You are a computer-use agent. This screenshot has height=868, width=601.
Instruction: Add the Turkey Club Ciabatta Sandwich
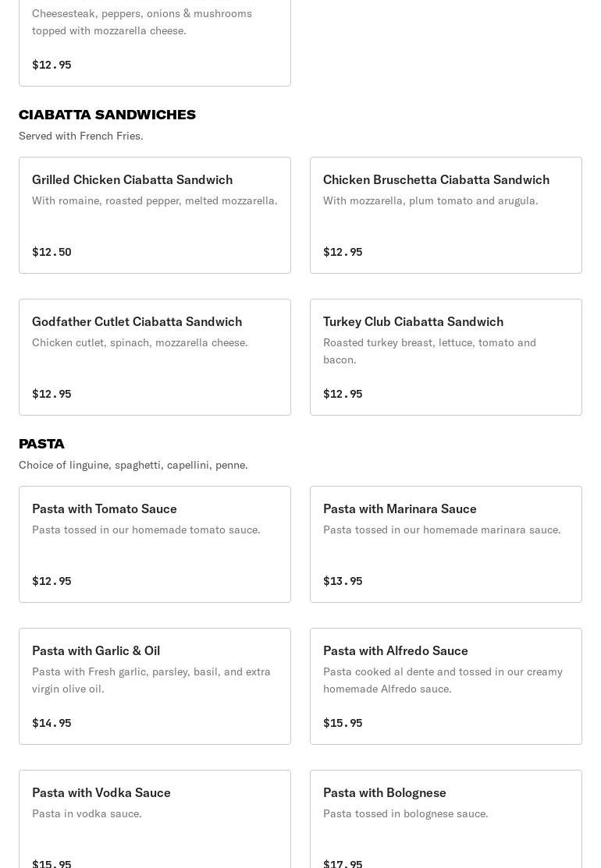click(446, 356)
